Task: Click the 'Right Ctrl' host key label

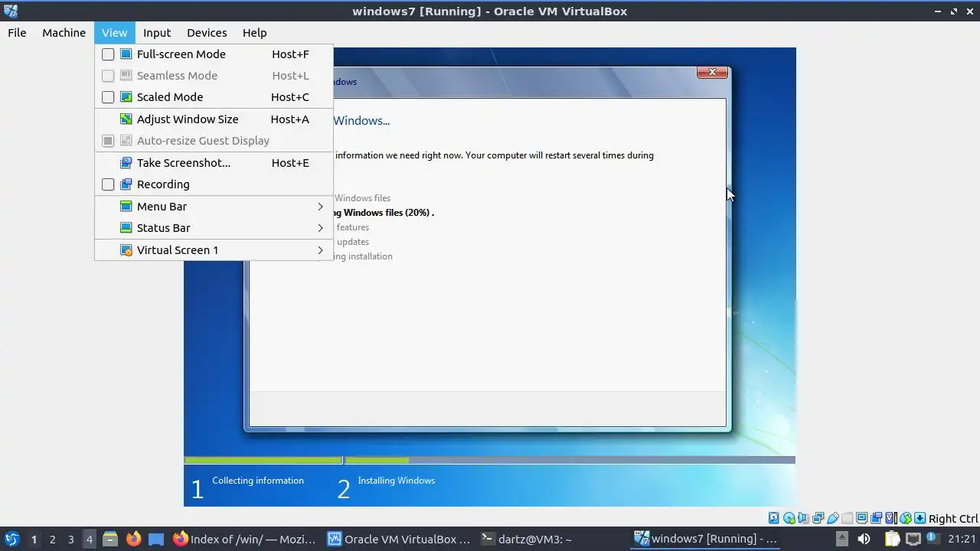Action: tap(953, 518)
